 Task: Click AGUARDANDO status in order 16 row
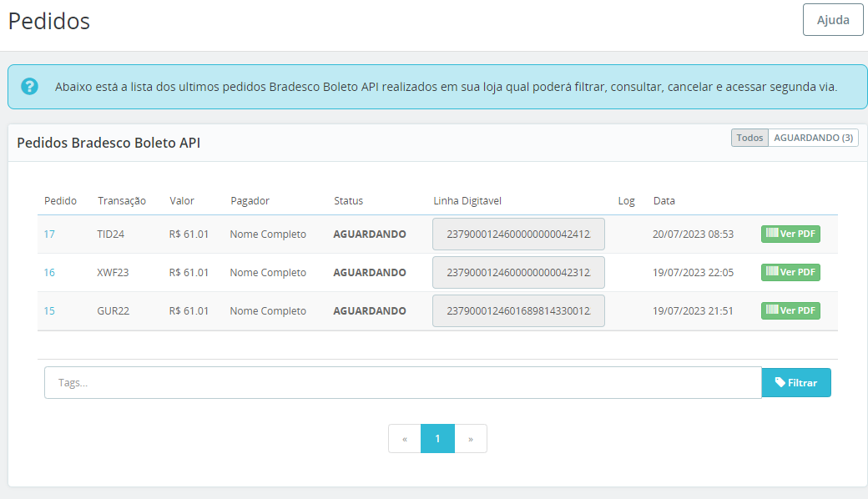369,272
